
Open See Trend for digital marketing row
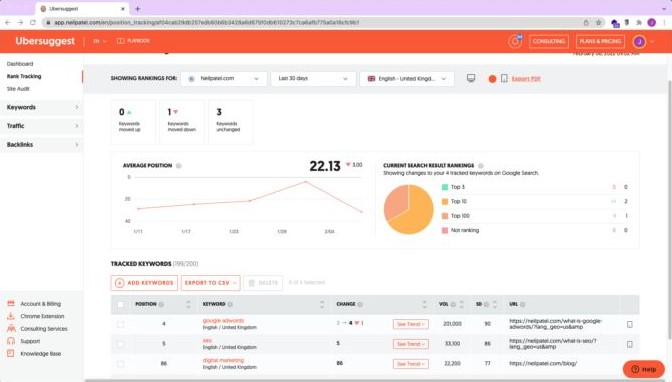tap(411, 364)
